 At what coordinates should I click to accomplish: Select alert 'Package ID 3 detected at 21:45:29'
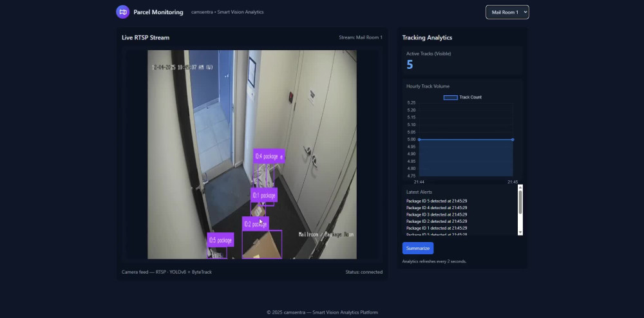pyautogui.click(x=437, y=214)
